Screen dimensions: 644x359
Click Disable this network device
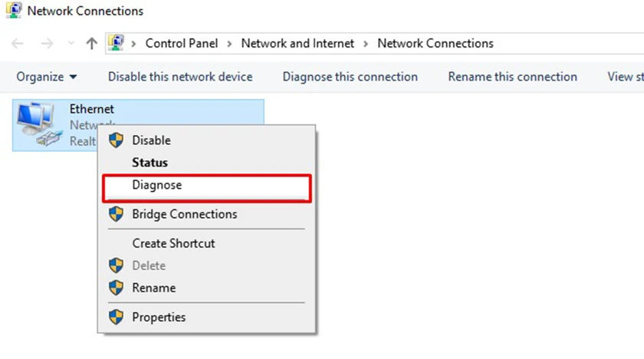pyautogui.click(x=180, y=77)
